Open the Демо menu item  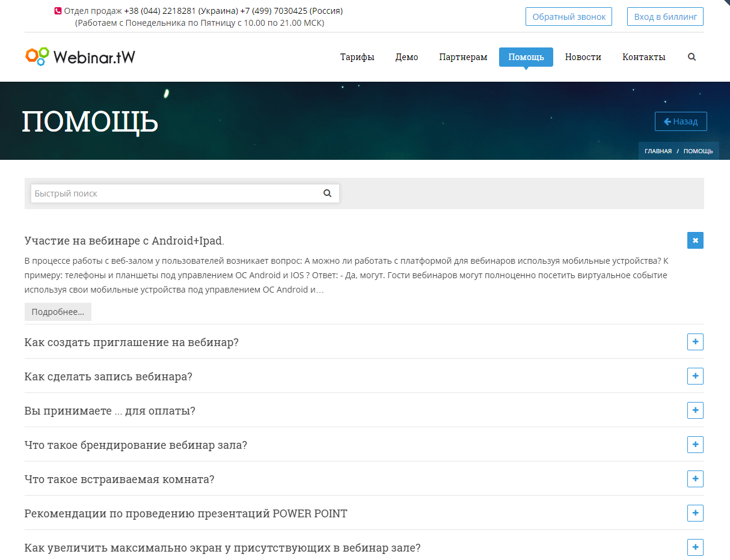coord(406,57)
